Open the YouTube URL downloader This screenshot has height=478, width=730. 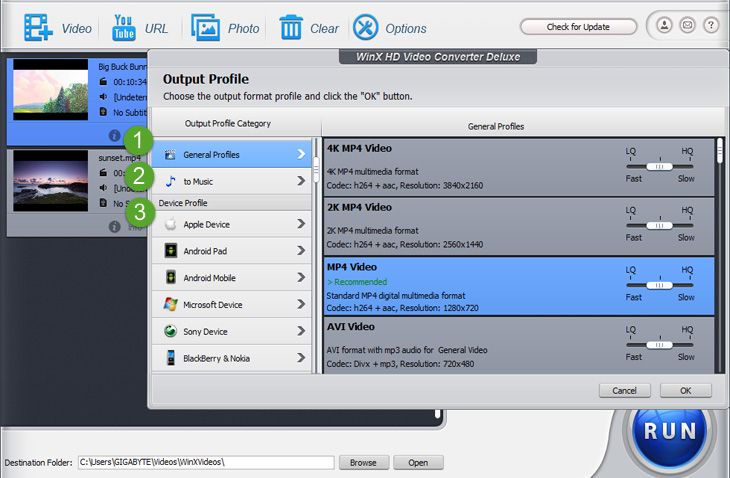[x=124, y=27]
